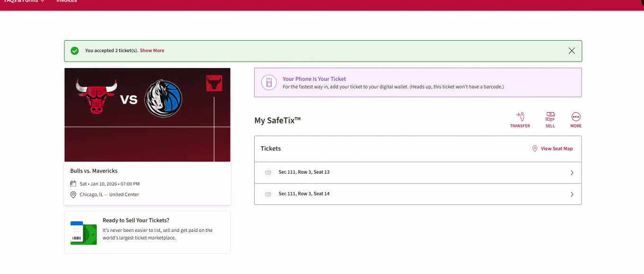The height and width of the screenshot is (274, 644).
Task: Click ticket icon beside Seat 13
Action: point(268,173)
